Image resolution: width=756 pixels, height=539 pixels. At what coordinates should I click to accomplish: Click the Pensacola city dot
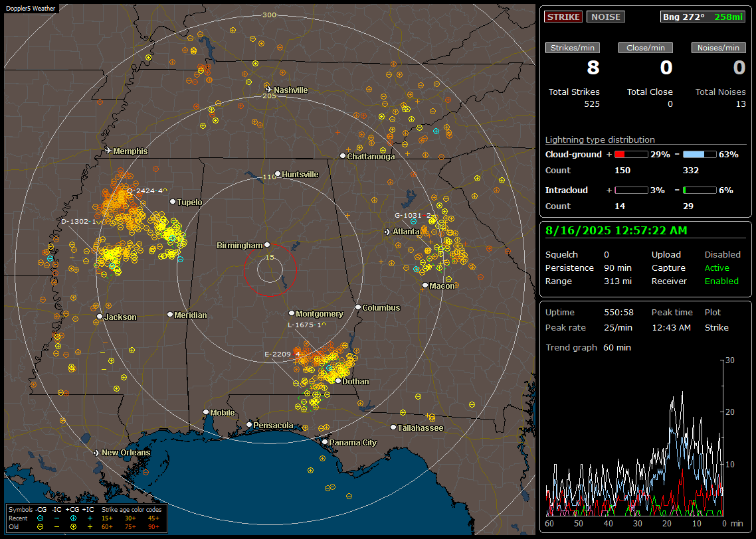coord(249,425)
